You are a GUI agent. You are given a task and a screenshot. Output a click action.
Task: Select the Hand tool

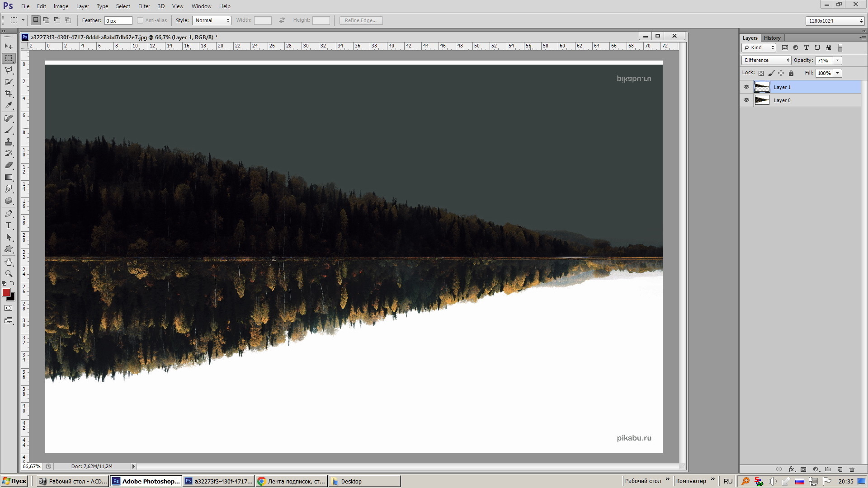coord(9,262)
